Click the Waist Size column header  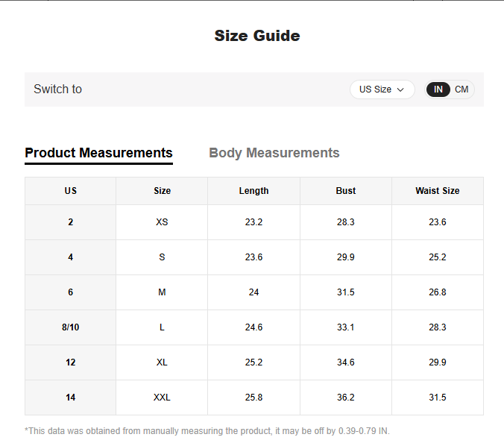tap(437, 191)
